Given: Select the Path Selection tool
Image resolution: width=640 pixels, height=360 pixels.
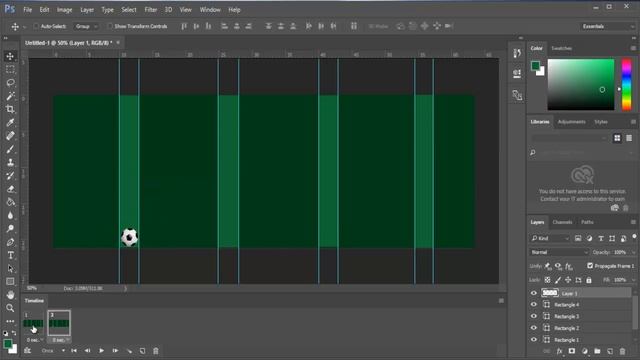Looking at the screenshot, I should point(10,269).
